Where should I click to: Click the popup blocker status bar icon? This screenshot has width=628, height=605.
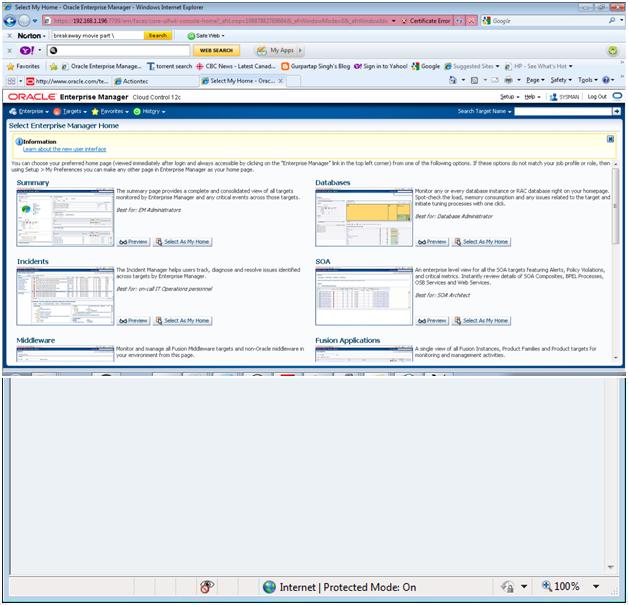tap(207, 587)
